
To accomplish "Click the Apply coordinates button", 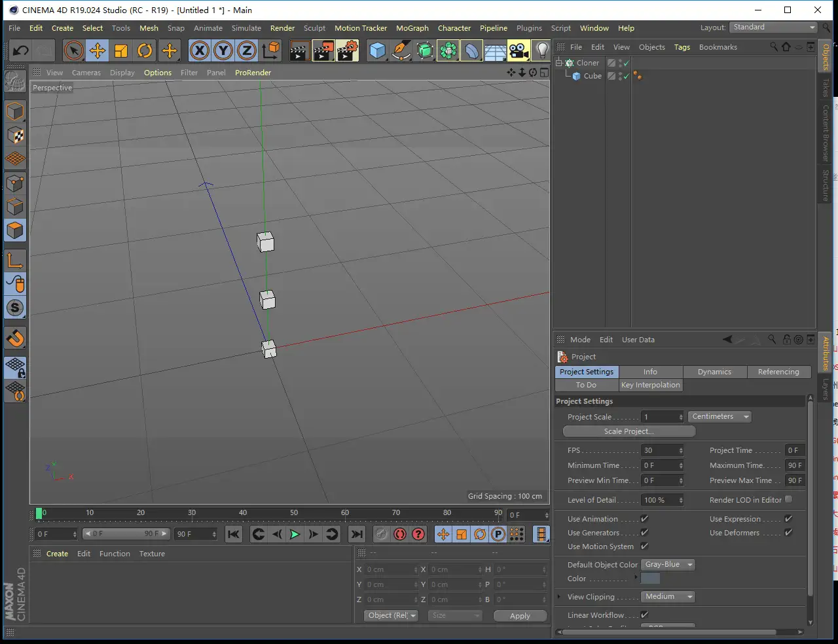I will pos(520,616).
